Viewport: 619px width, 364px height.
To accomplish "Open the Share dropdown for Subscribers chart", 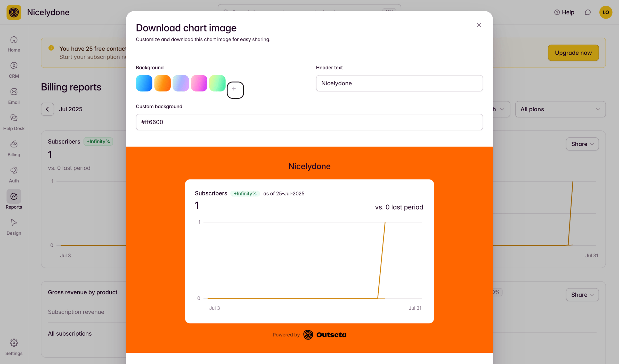I will [x=582, y=144].
